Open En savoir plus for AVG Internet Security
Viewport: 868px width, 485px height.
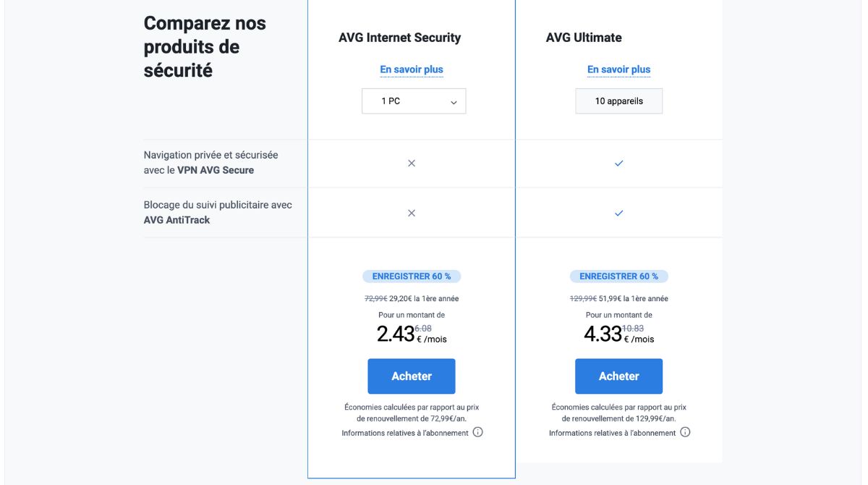(x=412, y=69)
